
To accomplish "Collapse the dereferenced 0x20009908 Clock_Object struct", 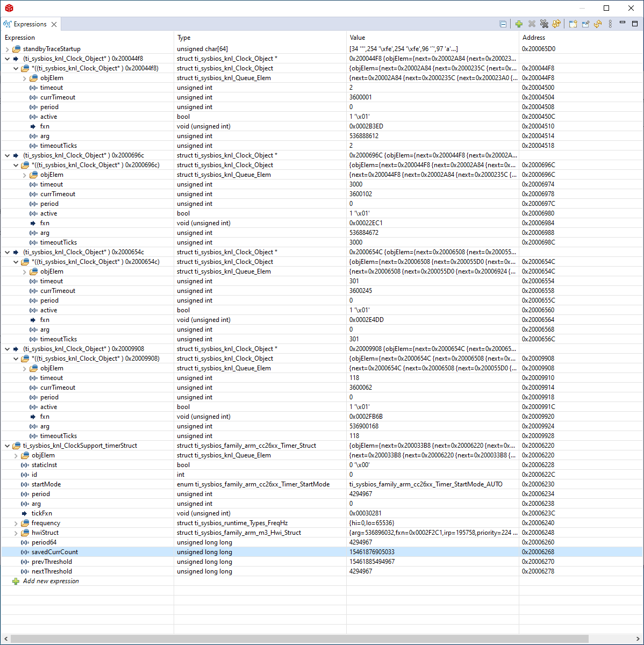I will click(x=16, y=359).
